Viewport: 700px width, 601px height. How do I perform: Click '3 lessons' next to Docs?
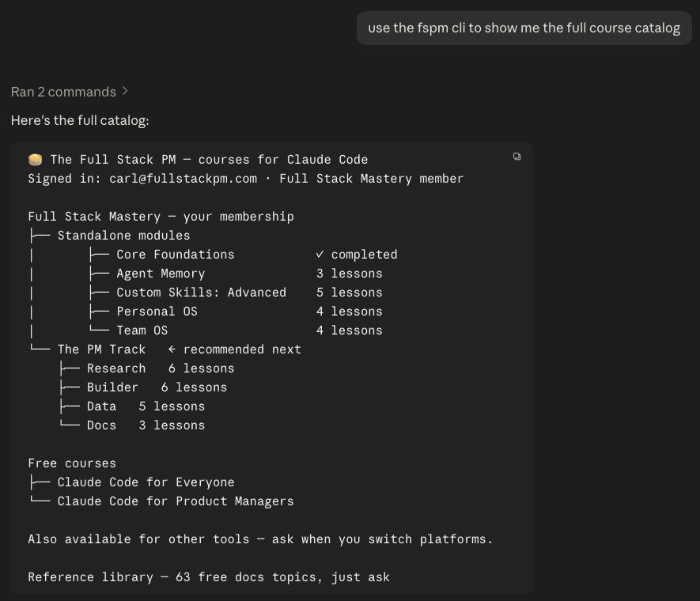pos(172,425)
